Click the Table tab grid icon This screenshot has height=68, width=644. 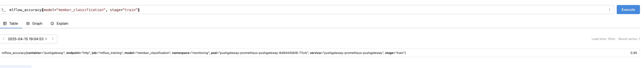pos(5,24)
